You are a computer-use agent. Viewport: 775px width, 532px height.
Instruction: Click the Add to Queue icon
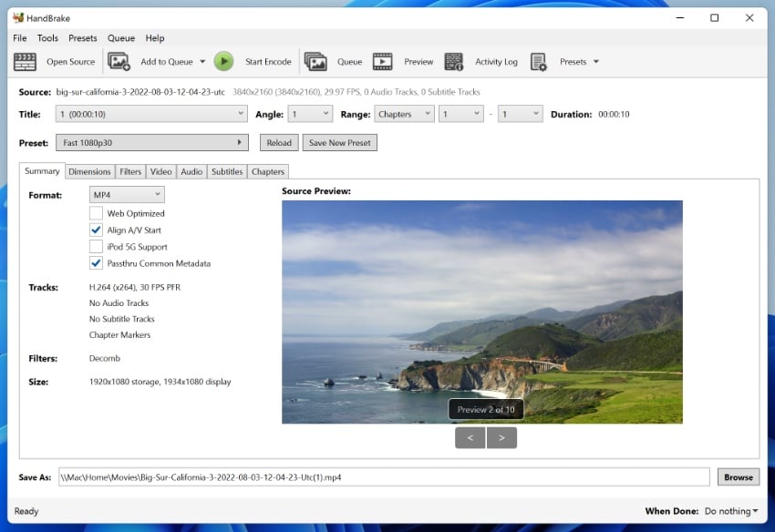click(119, 62)
